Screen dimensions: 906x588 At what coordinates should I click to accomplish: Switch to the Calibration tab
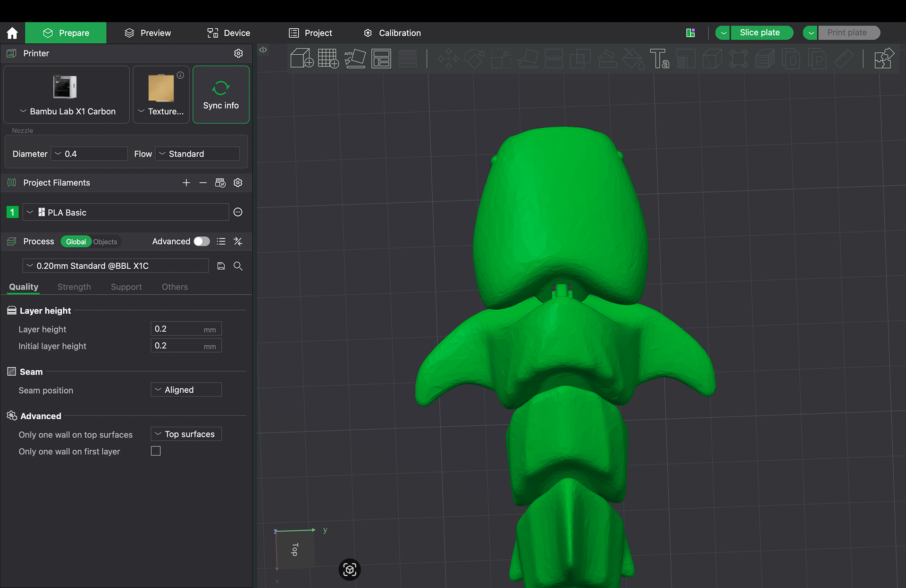click(392, 33)
